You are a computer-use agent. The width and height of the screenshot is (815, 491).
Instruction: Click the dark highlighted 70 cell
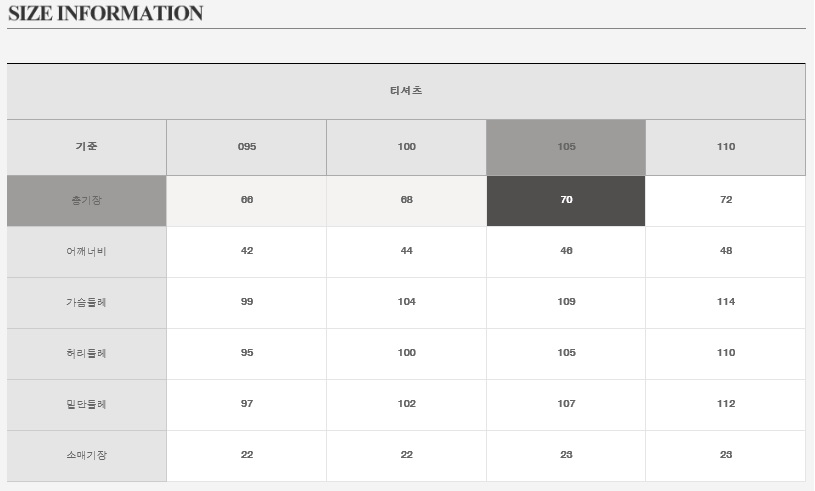[x=566, y=200]
